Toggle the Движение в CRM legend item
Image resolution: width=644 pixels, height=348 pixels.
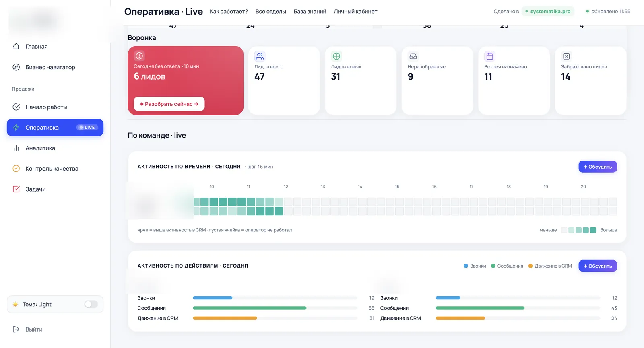pyautogui.click(x=550, y=266)
